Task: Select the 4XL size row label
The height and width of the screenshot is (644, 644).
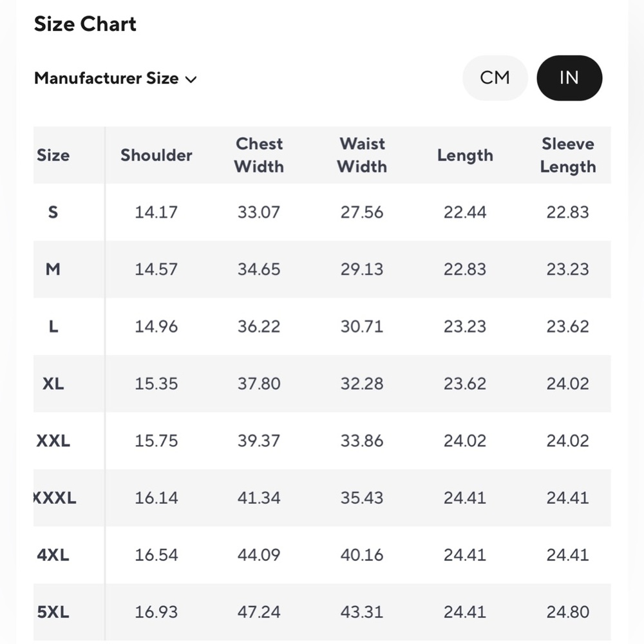Action: tap(53, 555)
